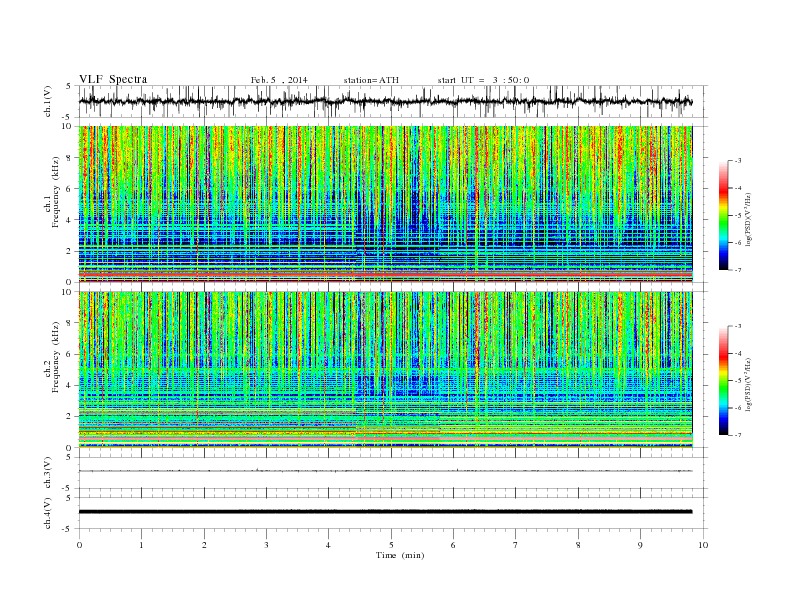Viewport: 792px width, 612px height.
Task: Click the '10' tick on time axis
Action: click(x=703, y=545)
